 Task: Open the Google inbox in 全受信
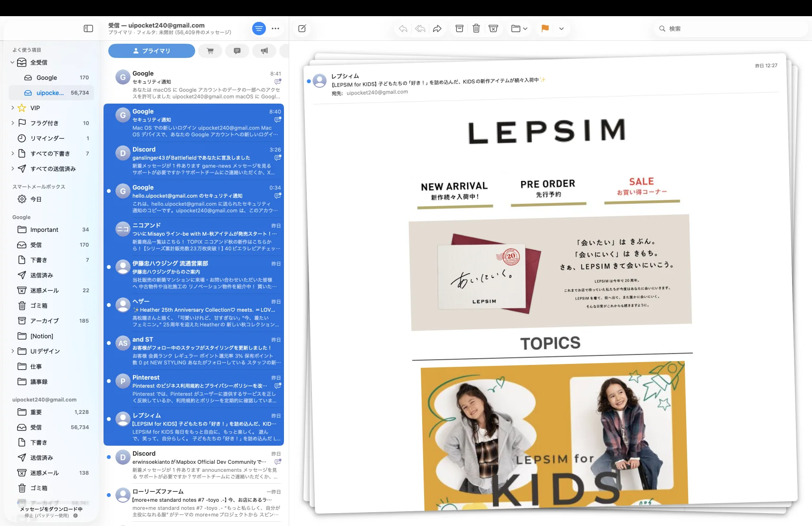(x=51, y=77)
